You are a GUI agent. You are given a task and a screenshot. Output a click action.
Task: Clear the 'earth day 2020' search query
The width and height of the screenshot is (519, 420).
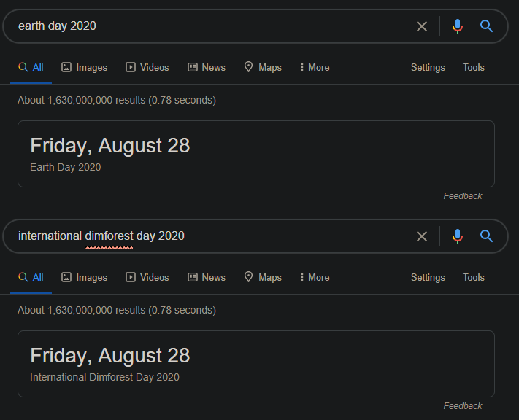click(422, 26)
